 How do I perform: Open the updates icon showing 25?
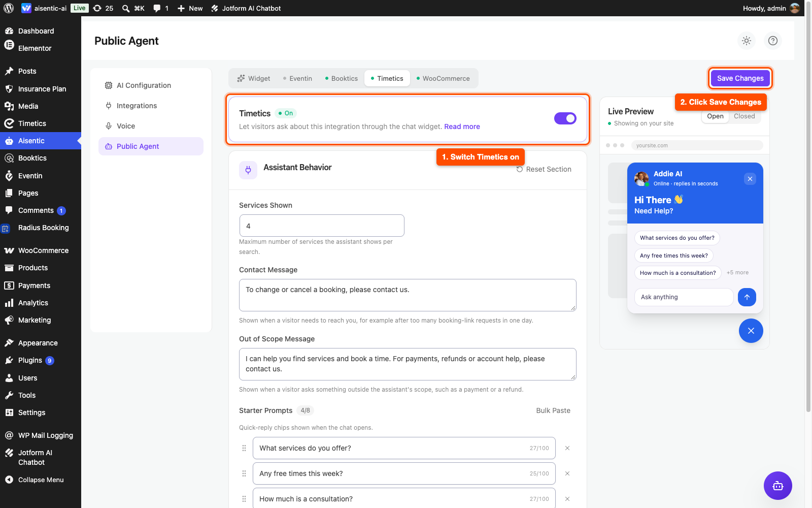(x=103, y=8)
